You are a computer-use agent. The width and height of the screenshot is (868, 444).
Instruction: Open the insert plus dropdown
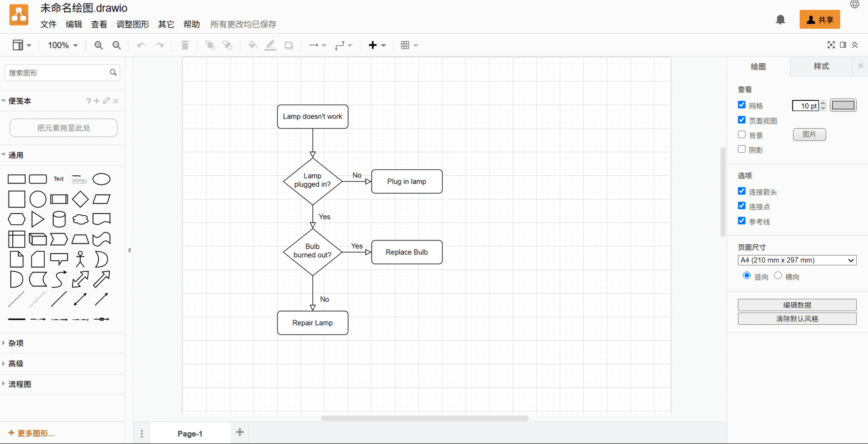[x=377, y=45]
